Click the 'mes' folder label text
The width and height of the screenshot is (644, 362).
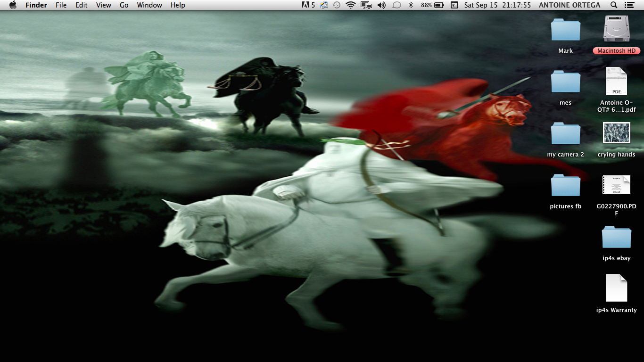566,103
